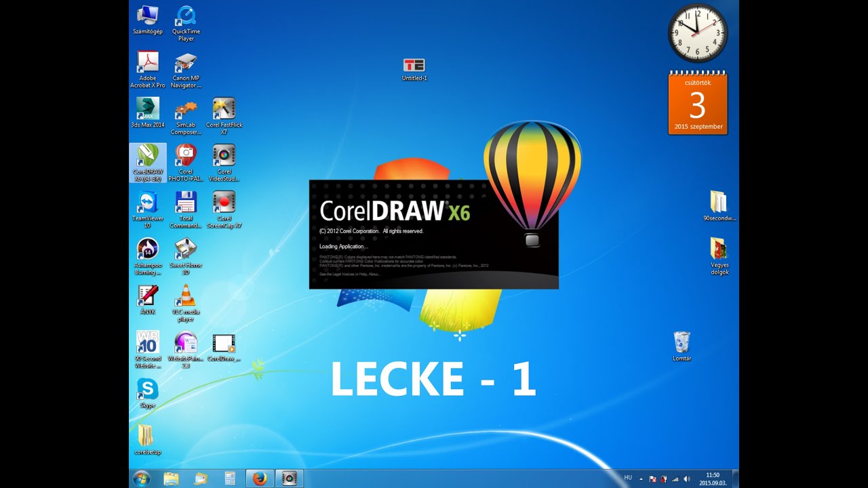Select the Corel VideoStudio shortcut
Image resolution: width=868 pixels, height=488 pixels.
224,157
